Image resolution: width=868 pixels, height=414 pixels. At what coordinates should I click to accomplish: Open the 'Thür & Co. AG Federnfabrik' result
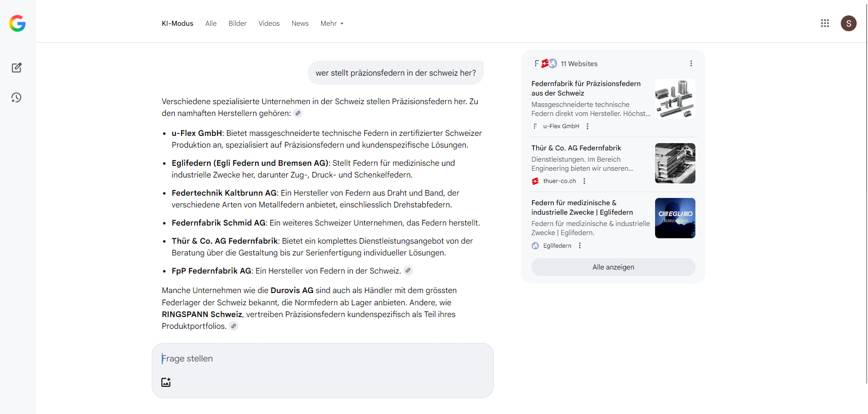click(576, 148)
